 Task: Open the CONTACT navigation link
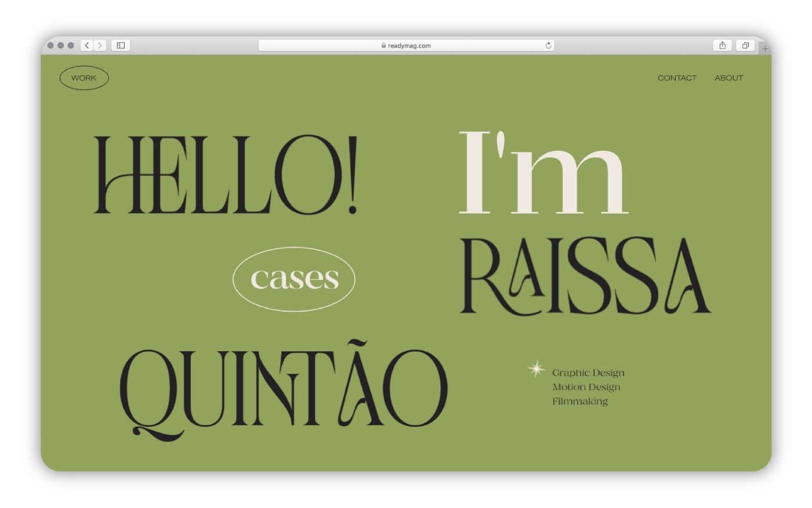pyautogui.click(x=677, y=78)
